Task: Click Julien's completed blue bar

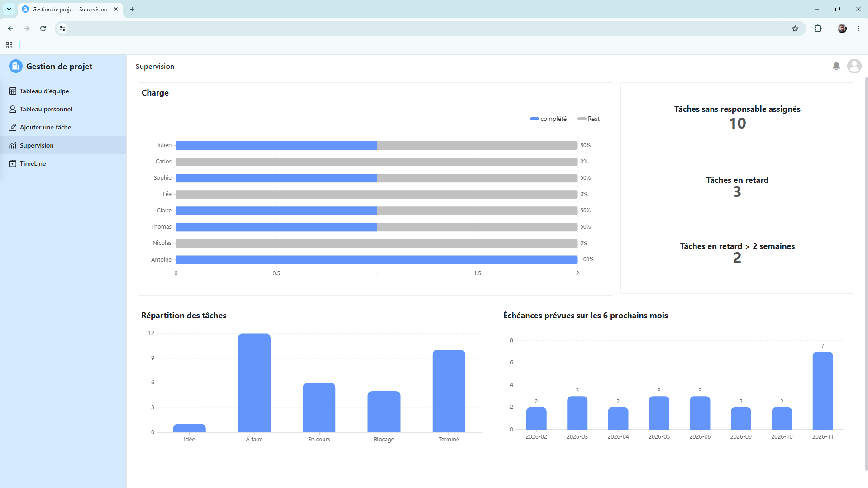Action: (x=276, y=145)
